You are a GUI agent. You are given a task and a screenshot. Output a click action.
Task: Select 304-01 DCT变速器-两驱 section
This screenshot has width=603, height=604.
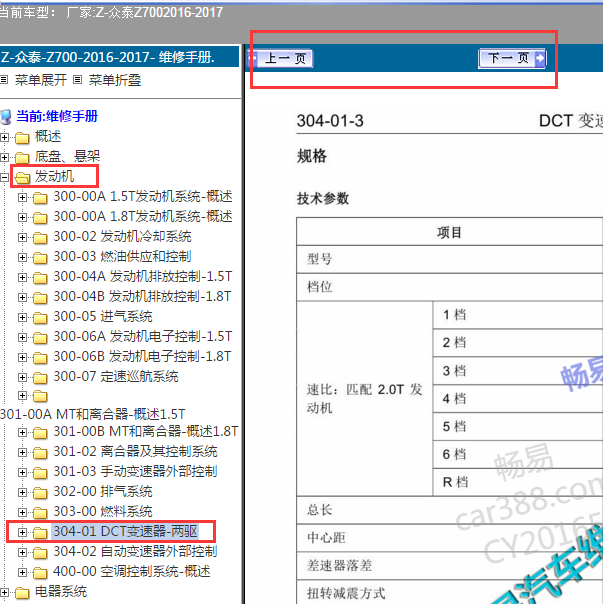click(x=126, y=532)
